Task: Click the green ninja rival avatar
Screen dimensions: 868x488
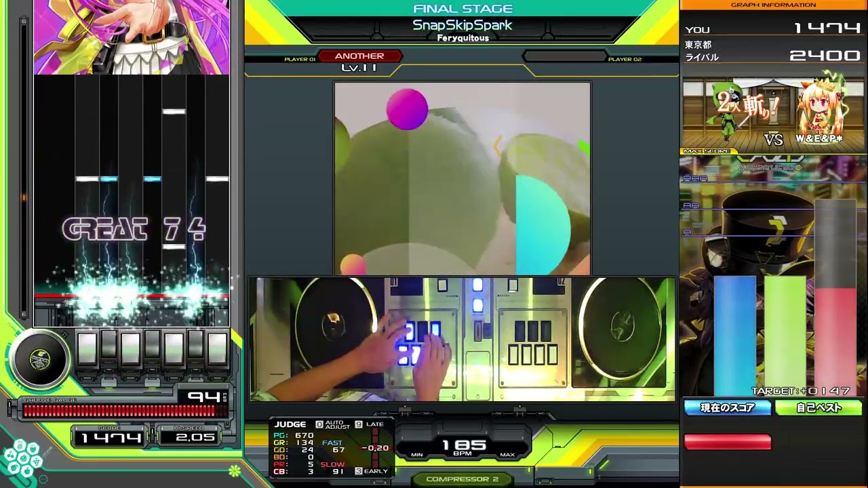Action: point(727,112)
